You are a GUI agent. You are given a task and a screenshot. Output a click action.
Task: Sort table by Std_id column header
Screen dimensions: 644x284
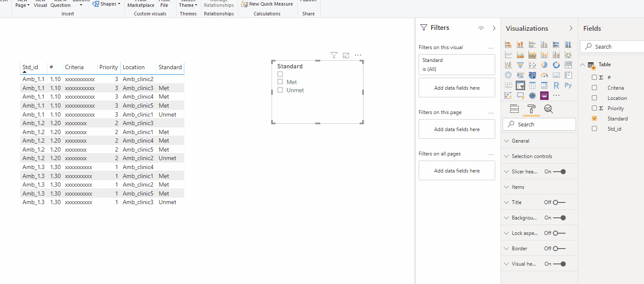coord(30,67)
